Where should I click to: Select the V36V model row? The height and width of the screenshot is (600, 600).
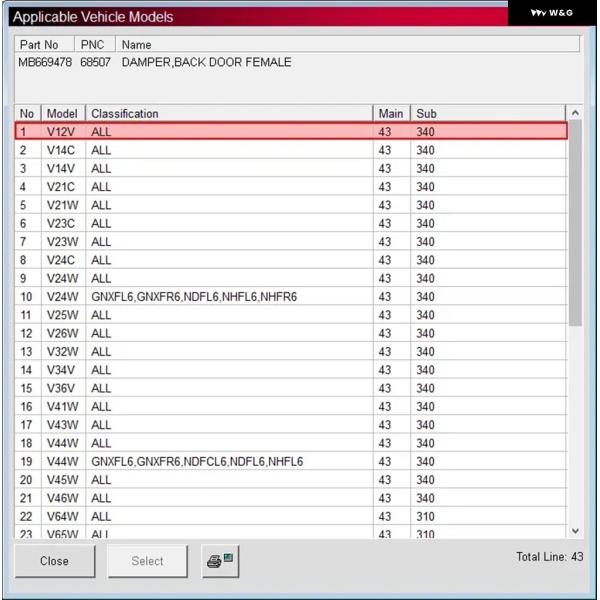pos(290,388)
